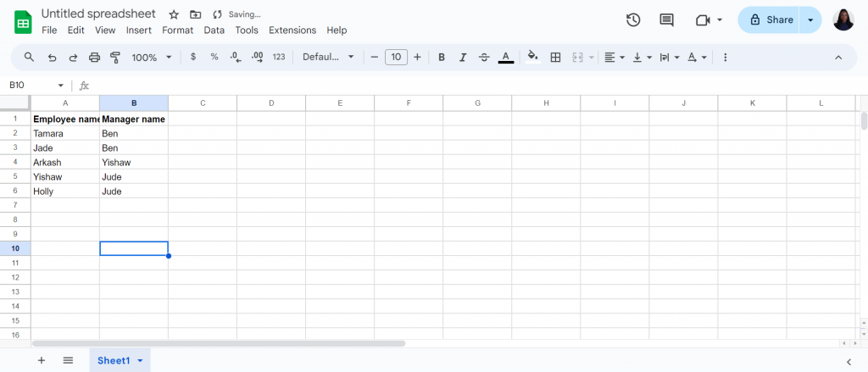Image resolution: width=868 pixels, height=372 pixels.
Task: Toggle italic formatting
Action: pos(463,57)
